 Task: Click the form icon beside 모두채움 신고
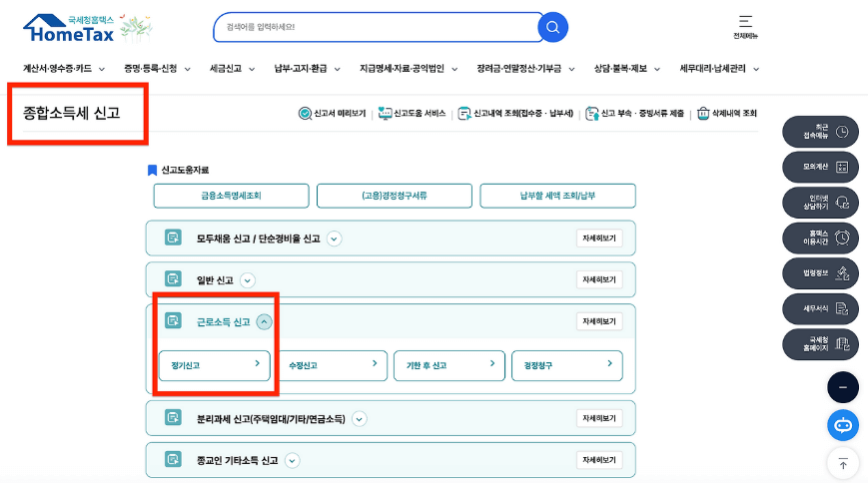tap(173, 238)
